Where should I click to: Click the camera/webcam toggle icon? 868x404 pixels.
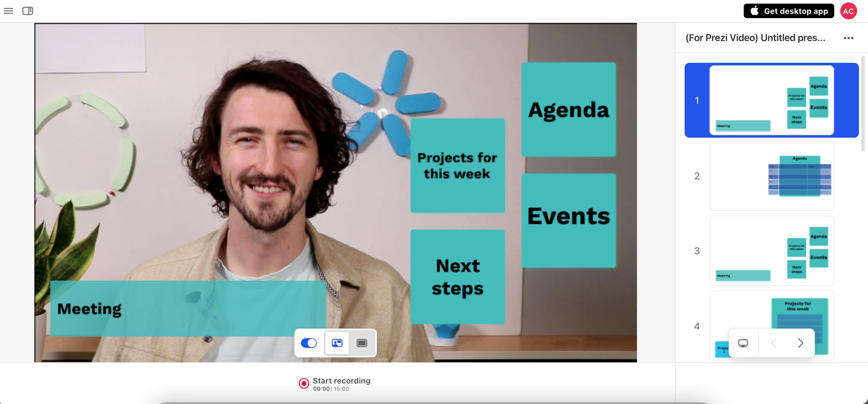click(x=309, y=342)
